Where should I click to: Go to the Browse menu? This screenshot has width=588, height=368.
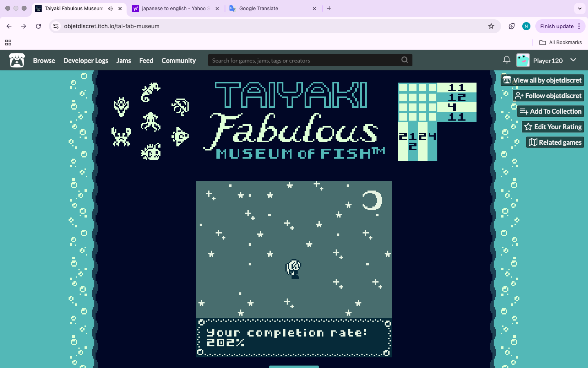coord(44,61)
